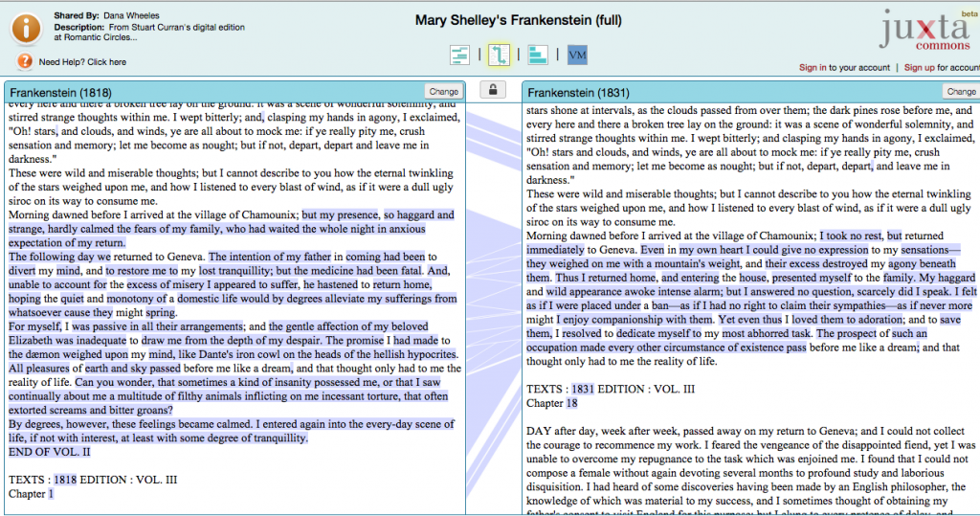Click highlighted '1831' in TEXTS edition line

[583, 389]
